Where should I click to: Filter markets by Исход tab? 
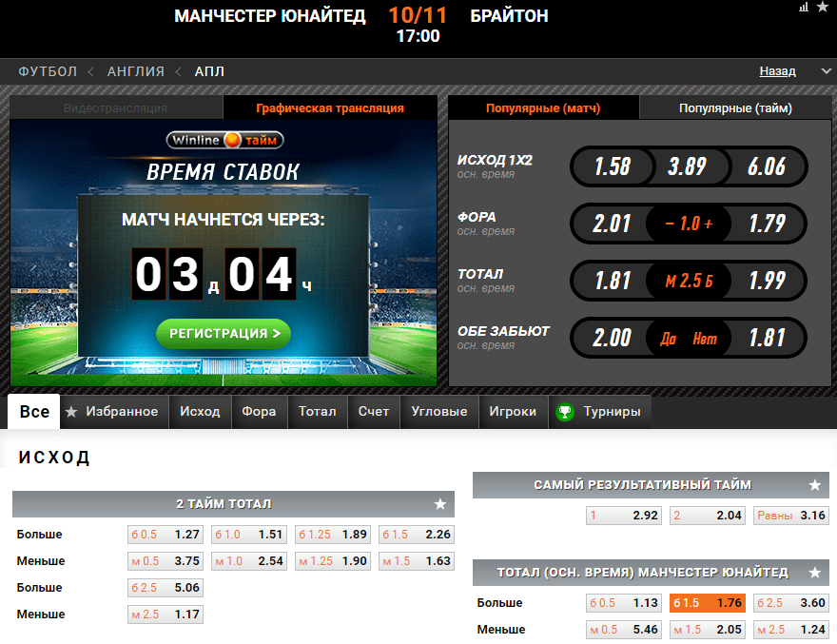200,412
